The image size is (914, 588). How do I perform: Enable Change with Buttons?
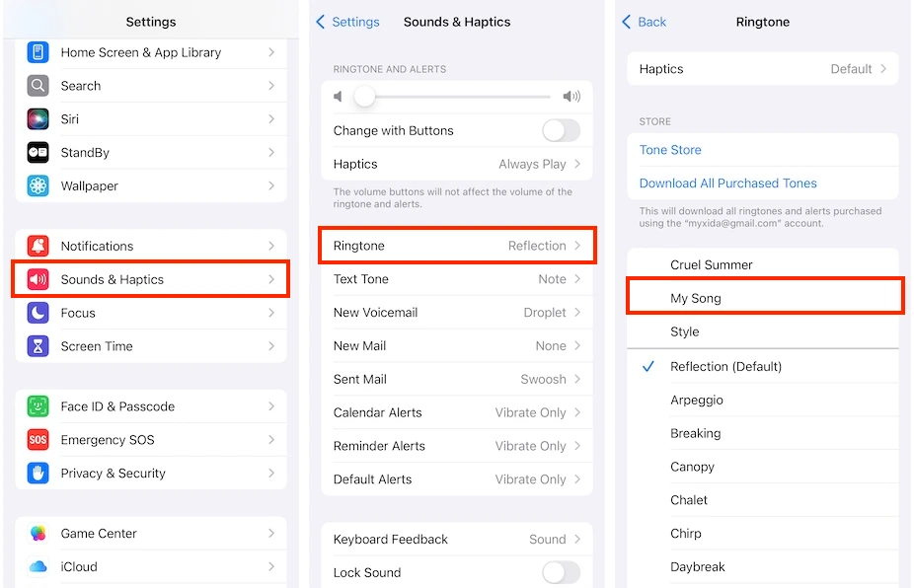pyautogui.click(x=560, y=130)
